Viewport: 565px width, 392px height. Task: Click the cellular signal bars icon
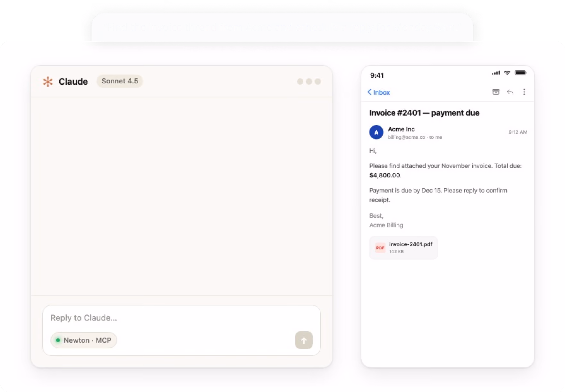pos(496,73)
